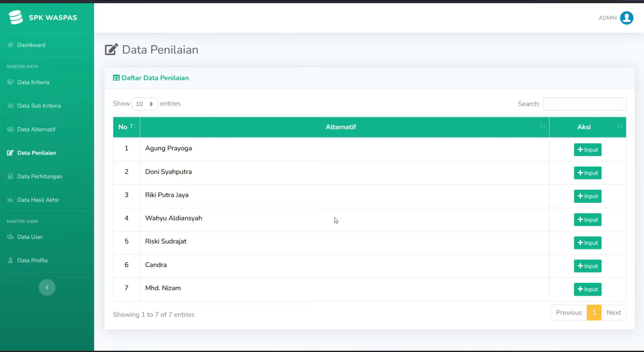
Task: Click the Data Penilaian edit icon in sidebar
Action: pos(10,153)
